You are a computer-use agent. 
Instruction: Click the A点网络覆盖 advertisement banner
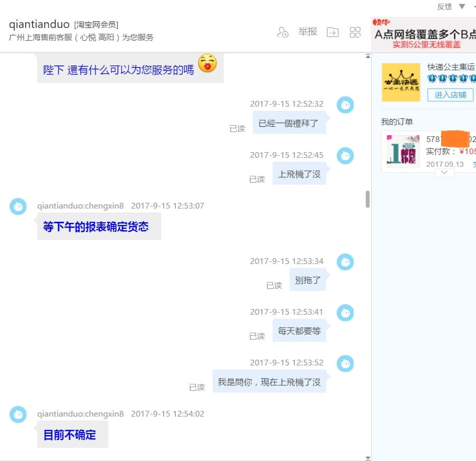pyautogui.click(x=423, y=34)
